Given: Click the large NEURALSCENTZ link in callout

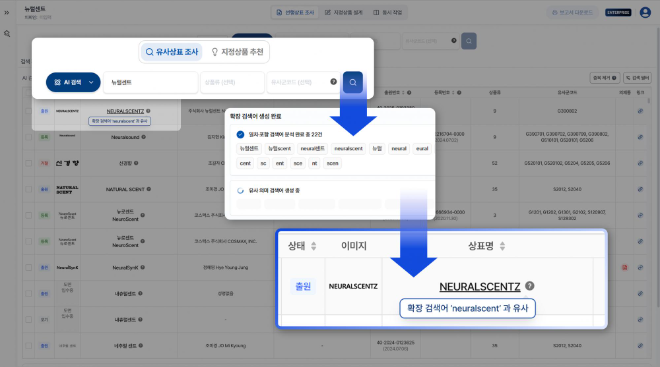Looking at the screenshot, I should tap(479, 287).
